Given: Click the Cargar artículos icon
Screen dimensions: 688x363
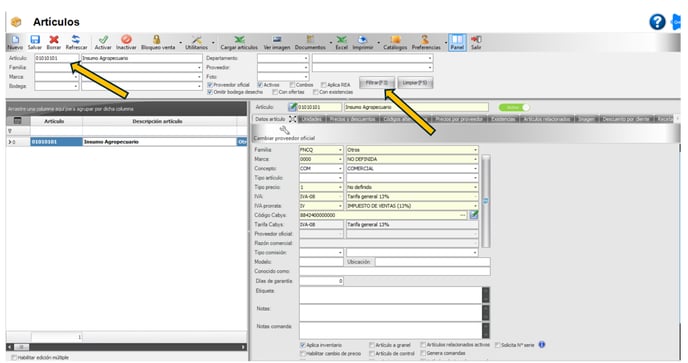Looking at the screenshot, I should coord(239,40).
